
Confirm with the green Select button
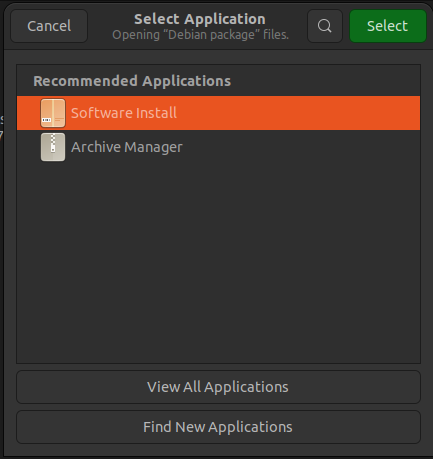pos(388,26)
